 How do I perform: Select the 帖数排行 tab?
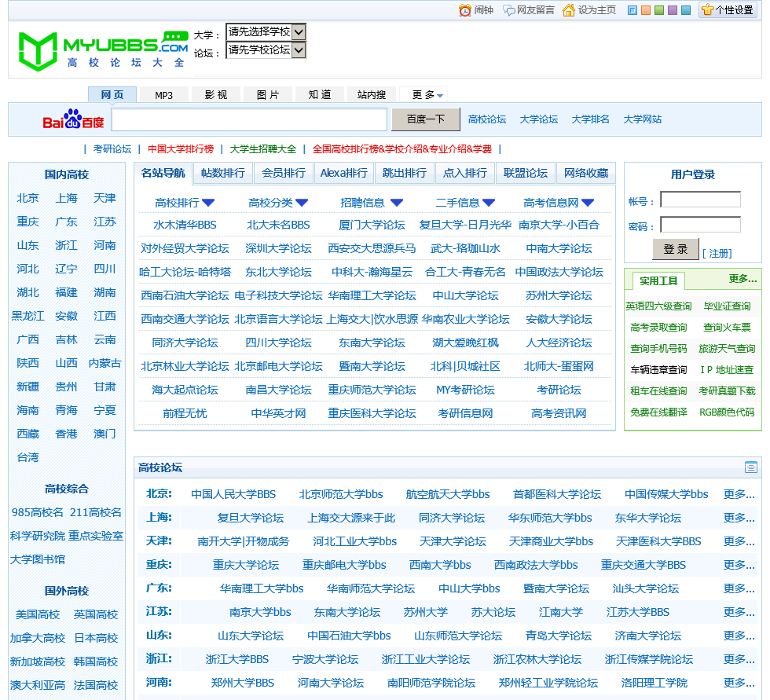(x=223, y=173)
